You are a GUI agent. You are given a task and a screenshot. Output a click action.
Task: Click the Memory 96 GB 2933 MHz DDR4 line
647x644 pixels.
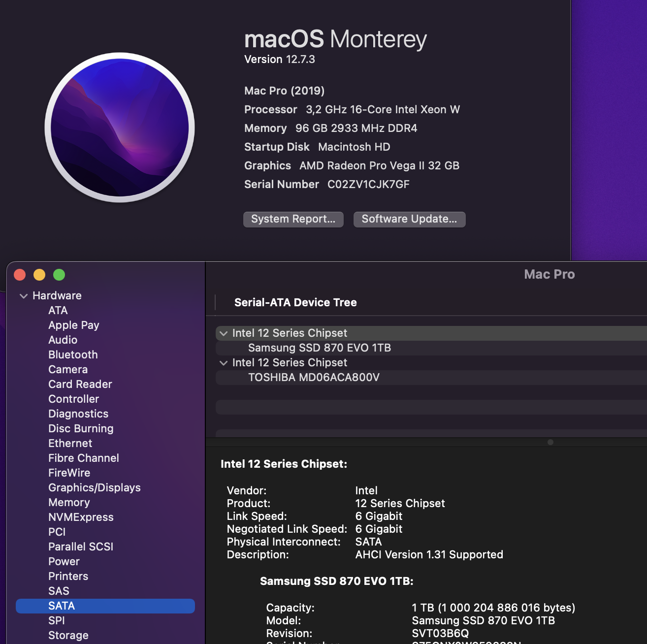pyautogui.click(x=331, y=129)
